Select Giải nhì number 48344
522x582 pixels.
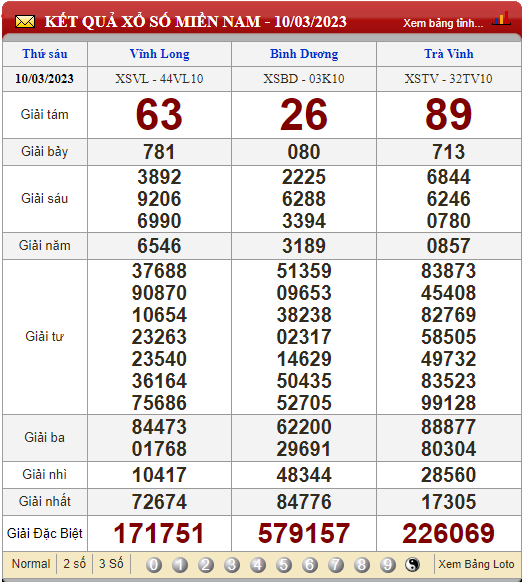click(x=304, y=475)
